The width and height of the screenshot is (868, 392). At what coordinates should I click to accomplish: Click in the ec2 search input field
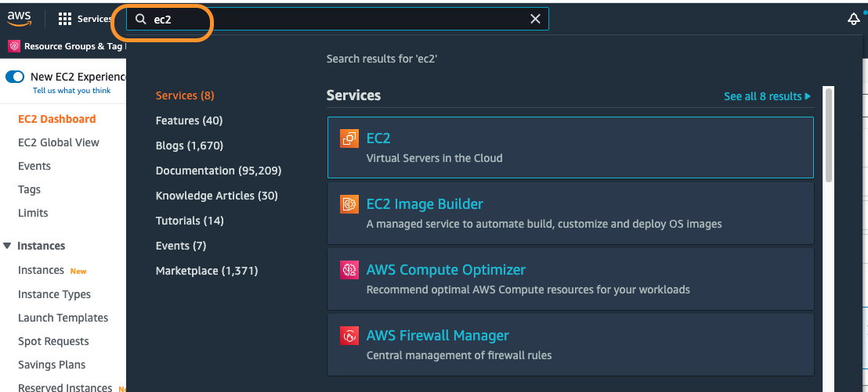coord(337,20)
